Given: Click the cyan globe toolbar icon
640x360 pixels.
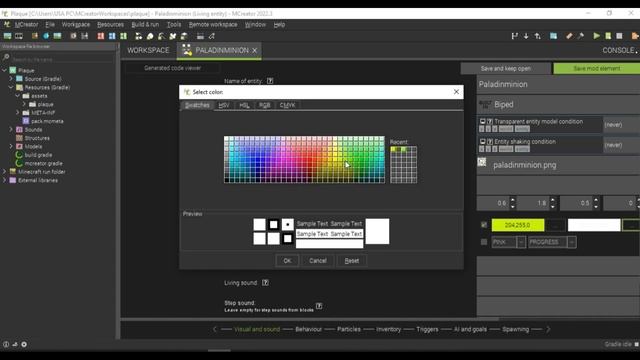Looking at the screenshot, I should (x=46, y=36).
